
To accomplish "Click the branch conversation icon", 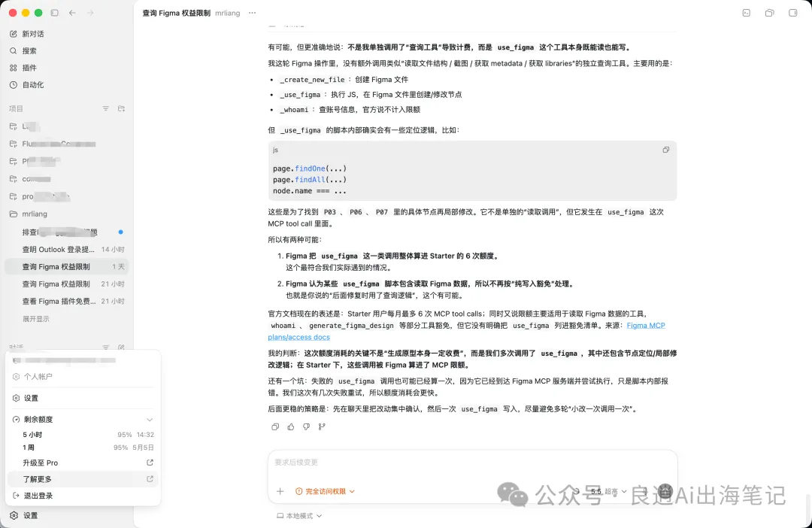I will tap(322, 426).
